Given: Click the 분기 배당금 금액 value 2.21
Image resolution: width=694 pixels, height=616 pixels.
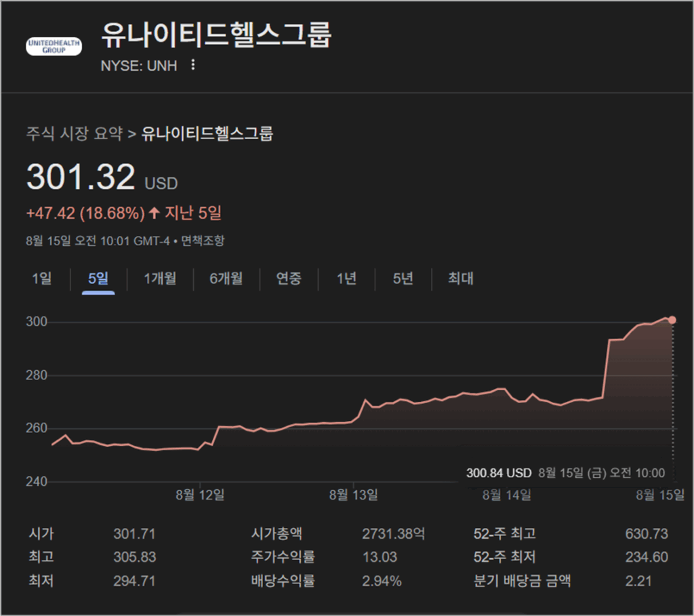Looking at the screenshot, I should point(638,581).
